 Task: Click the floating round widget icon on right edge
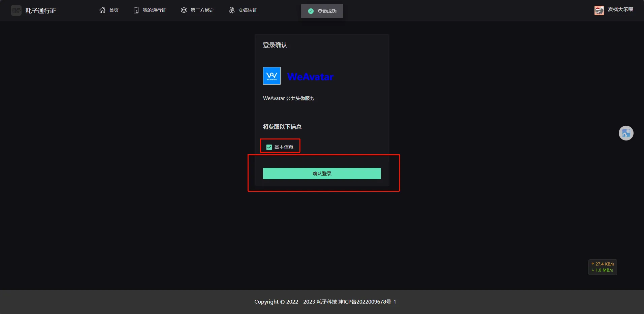point(626,133)
